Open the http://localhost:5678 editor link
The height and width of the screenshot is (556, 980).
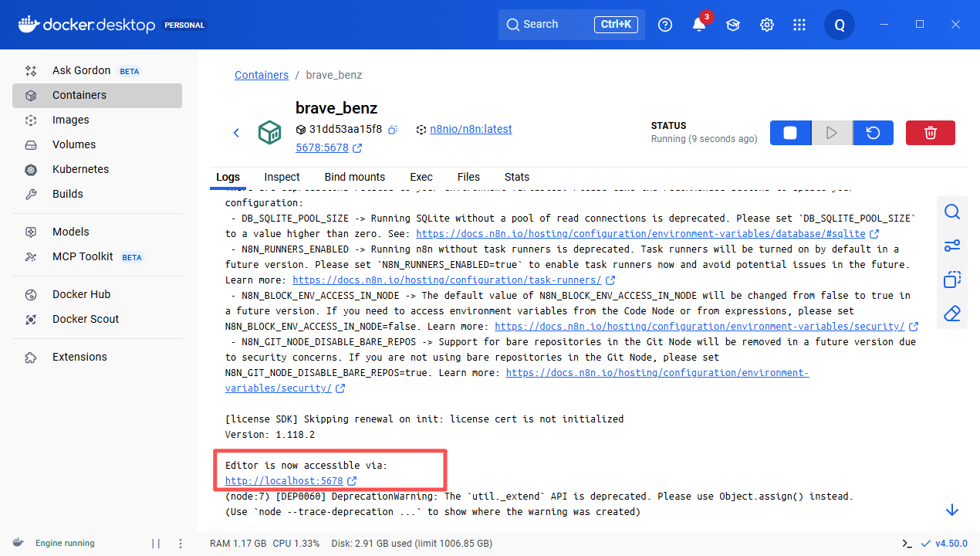tap(284, 480)
